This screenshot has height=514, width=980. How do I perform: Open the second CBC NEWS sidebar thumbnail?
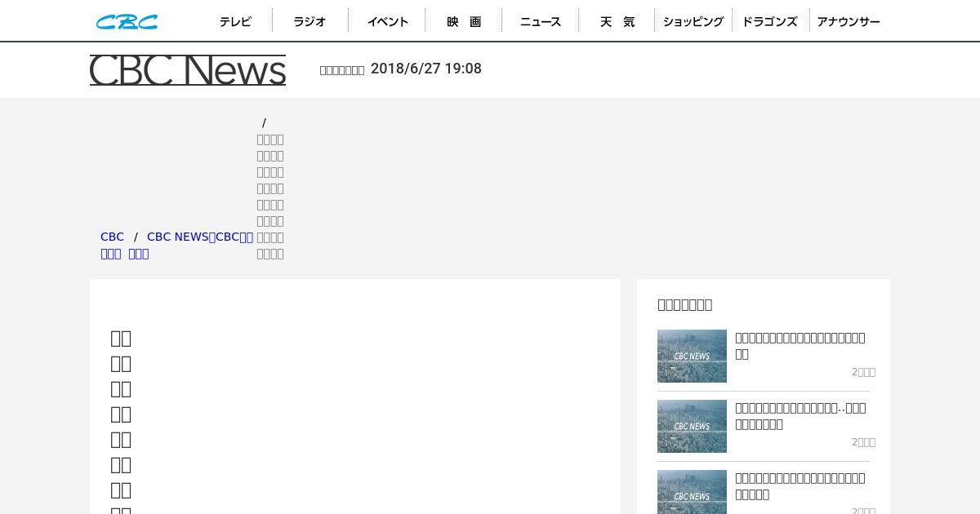[692, 426]
